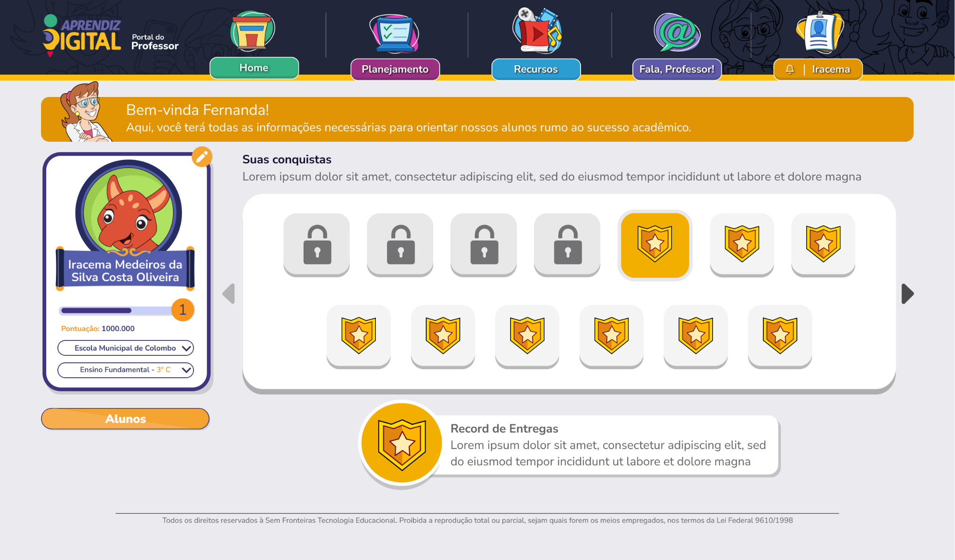The height and width of the screenshot is (560, 955).
Task: Expand the Ensino Fundamental 3º C dropdown
Action: pyautogui.click(x=125, y=370)
